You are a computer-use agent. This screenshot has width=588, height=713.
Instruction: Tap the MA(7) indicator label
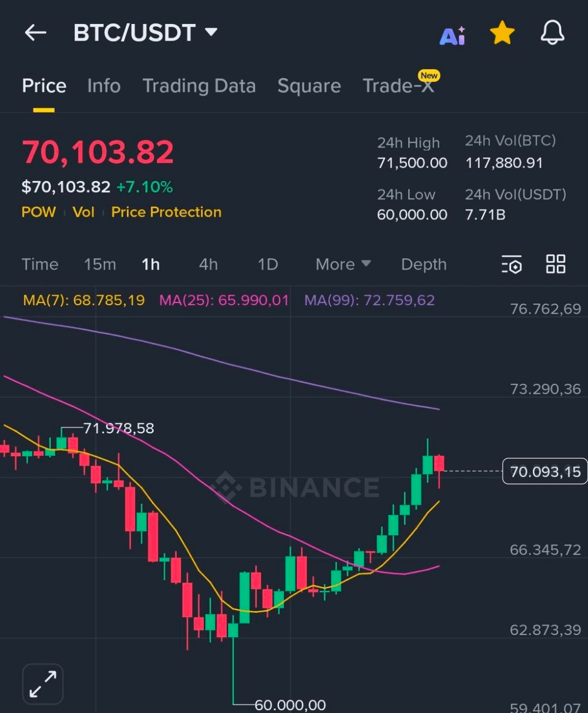pos(84,301)
